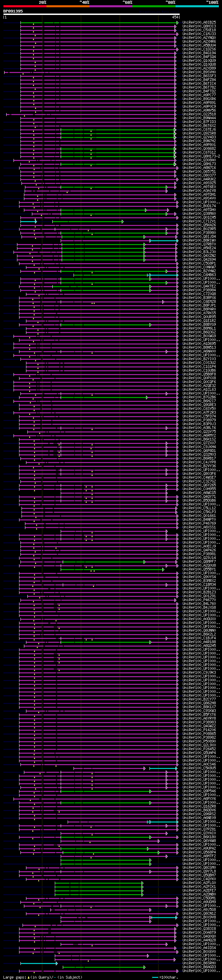Click the white query length bar
This screenshot has height=980, width=222.
pos(92,14)
